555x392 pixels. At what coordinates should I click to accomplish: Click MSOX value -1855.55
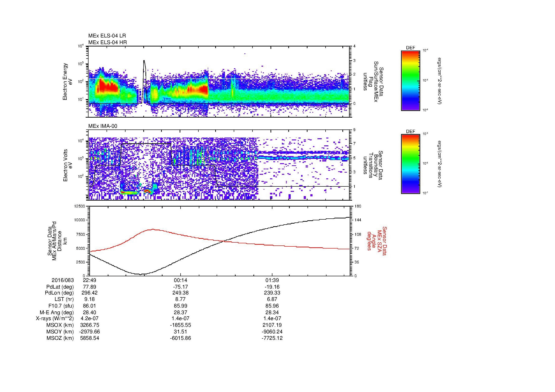click(180, 325)
